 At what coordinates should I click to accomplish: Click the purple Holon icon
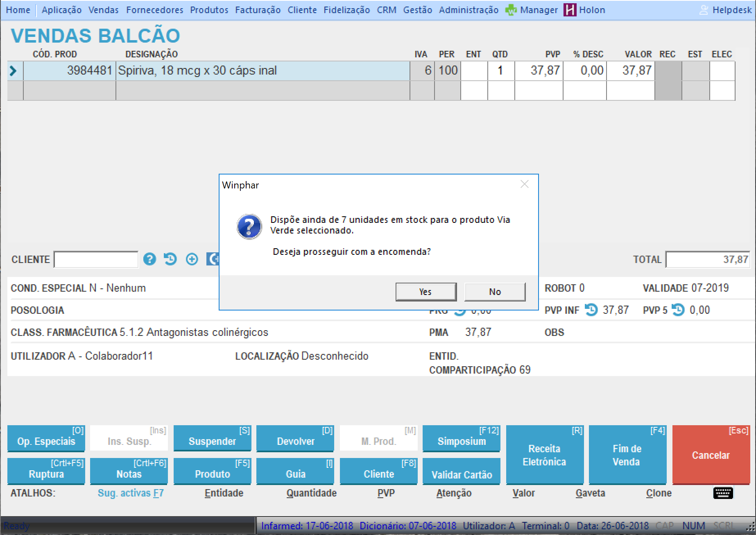[x=570, y=10]
